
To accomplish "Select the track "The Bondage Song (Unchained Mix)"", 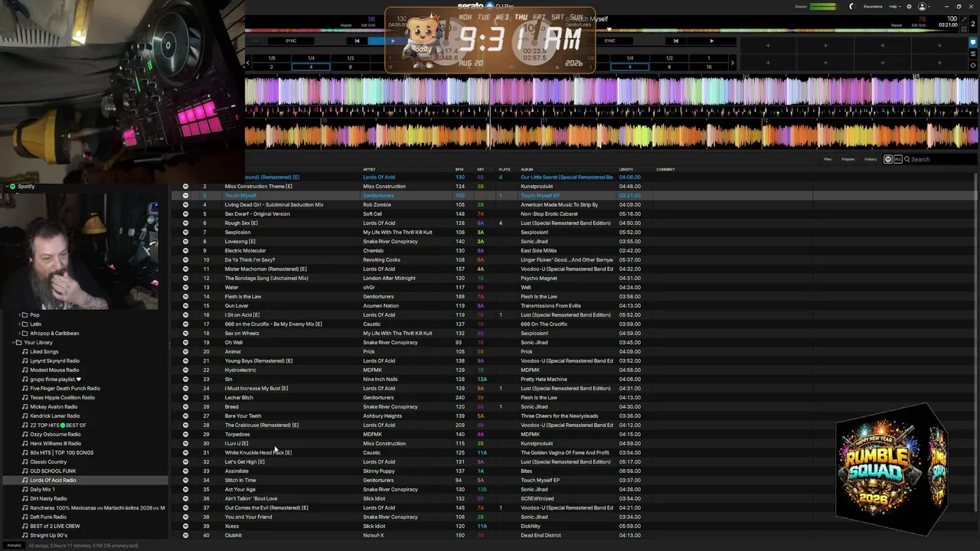I will click(x=266, y=278).
